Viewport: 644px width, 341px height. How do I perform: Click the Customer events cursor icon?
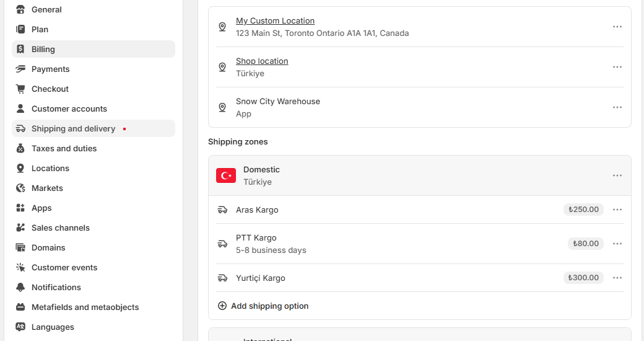(20, 267)
